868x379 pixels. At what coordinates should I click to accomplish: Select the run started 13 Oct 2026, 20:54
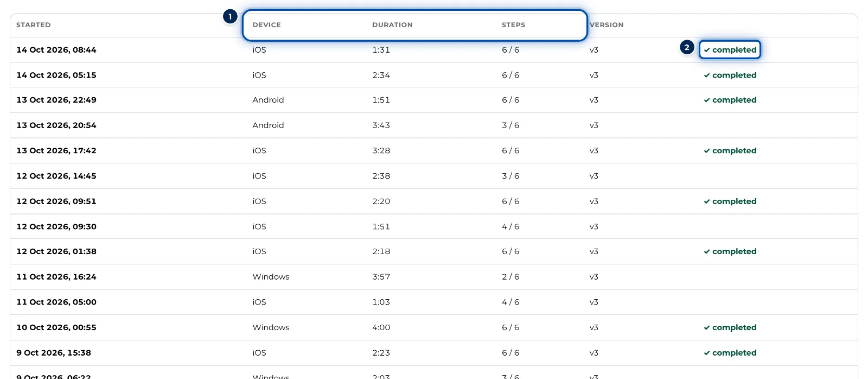(x=434, y=125)
